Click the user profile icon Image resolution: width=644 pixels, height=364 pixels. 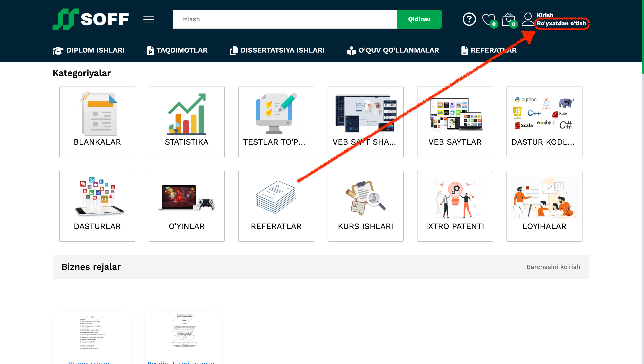point(528,19)
